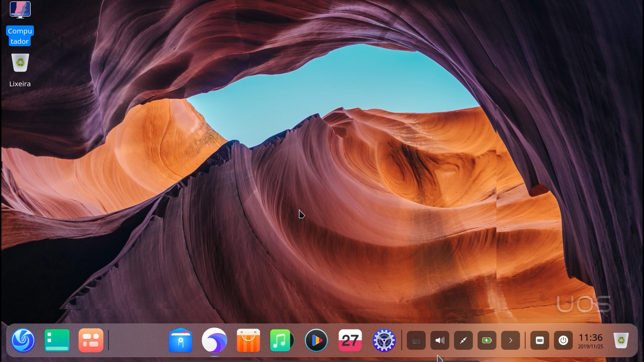Open the Control Center

coord(384,340)
